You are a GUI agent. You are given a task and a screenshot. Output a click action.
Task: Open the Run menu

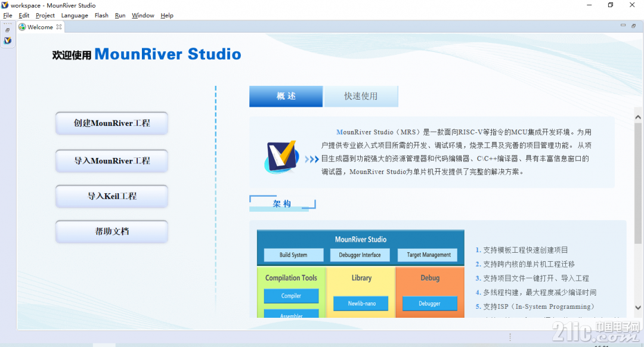[x=120, y=15]
